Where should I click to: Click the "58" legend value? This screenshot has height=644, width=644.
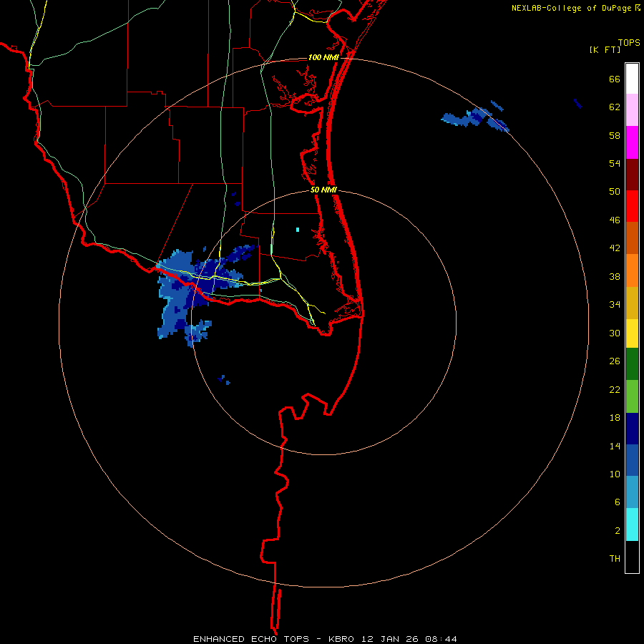click(x=615, y=135)
